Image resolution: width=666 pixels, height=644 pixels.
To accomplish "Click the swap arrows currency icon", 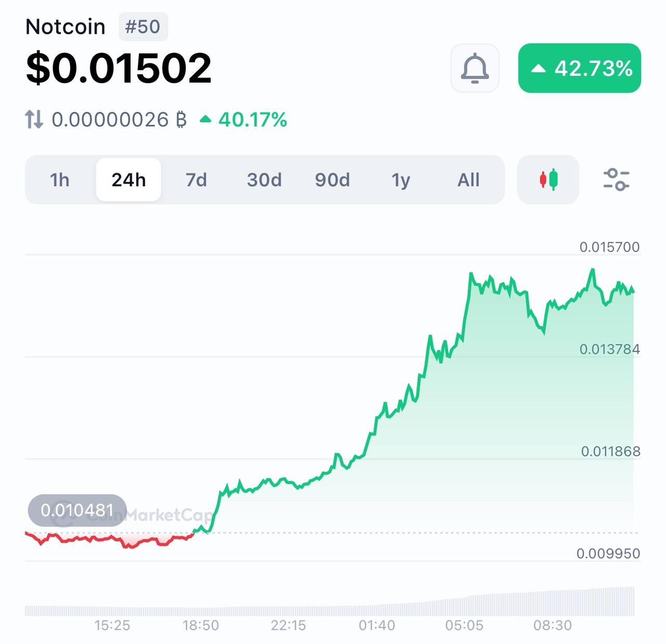I will (34, 120).
